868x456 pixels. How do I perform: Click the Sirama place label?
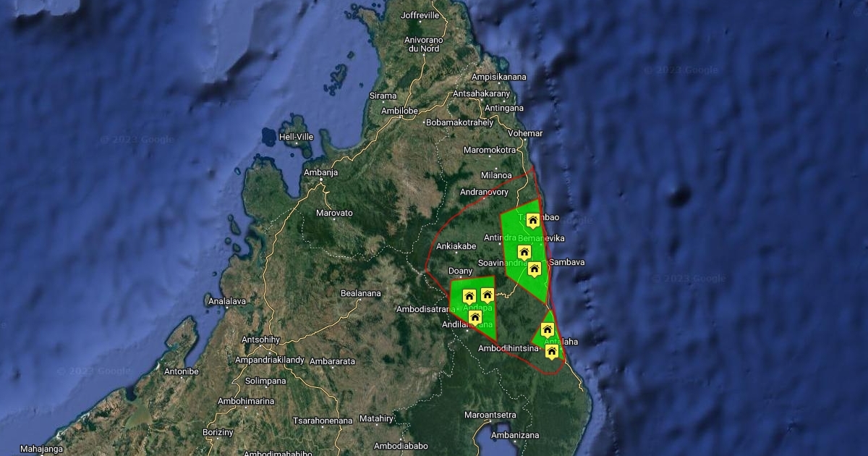pos(383,96)
